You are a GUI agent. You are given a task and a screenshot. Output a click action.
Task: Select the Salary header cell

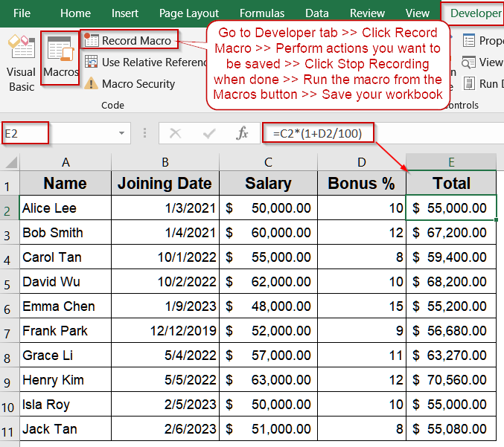[268, 184]
